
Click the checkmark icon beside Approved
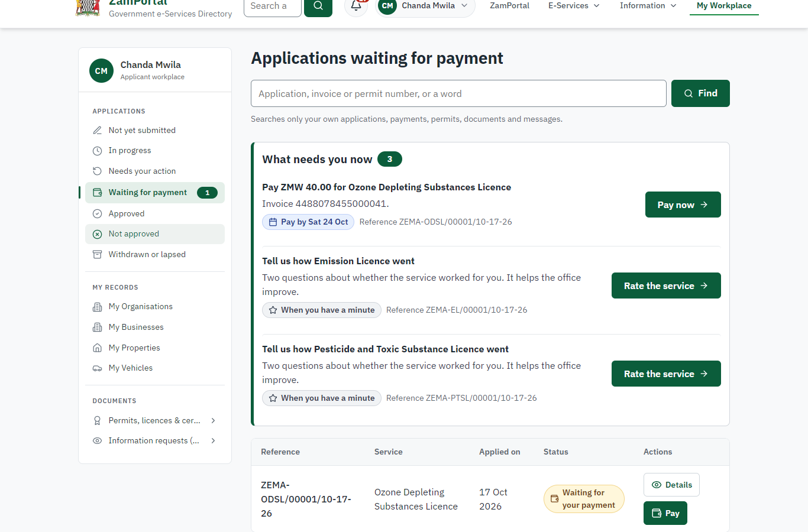coord(98,214)
